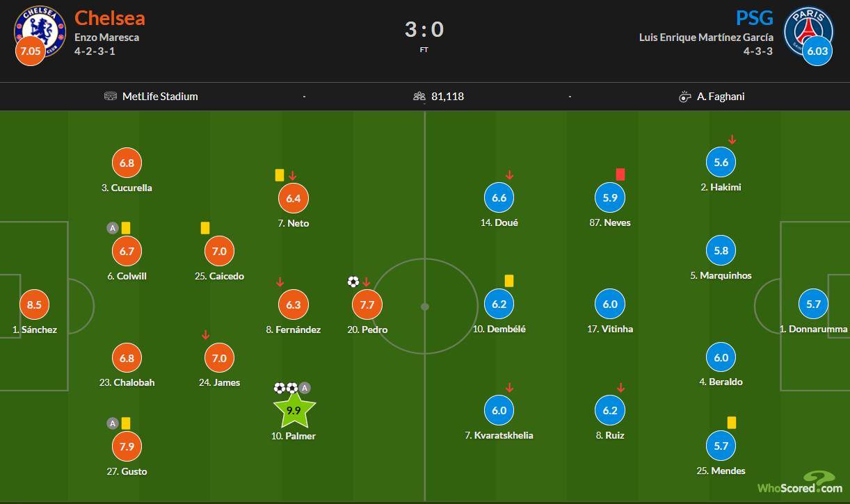Viewport: 850px width, 504px height.
Task: Click the attendance crowd icon
Action: coord(419,97)
